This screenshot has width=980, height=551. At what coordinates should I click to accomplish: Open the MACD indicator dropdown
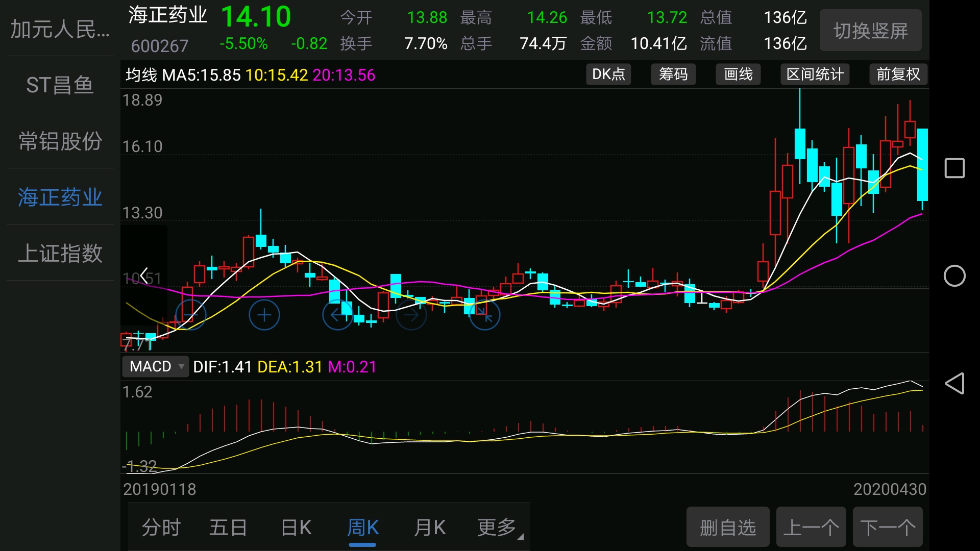[x=155, y=366]
